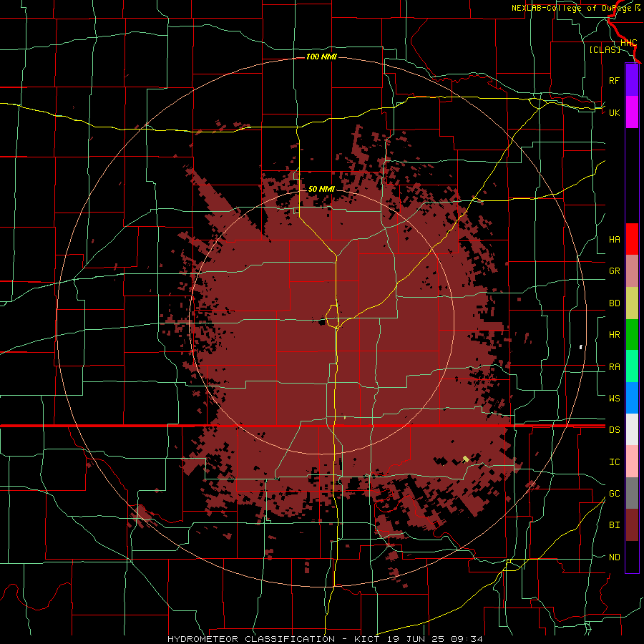Viewport: 644px width, 644px height.
Task: Click the red HA legend swatch
Action: (x=632, y=239)
